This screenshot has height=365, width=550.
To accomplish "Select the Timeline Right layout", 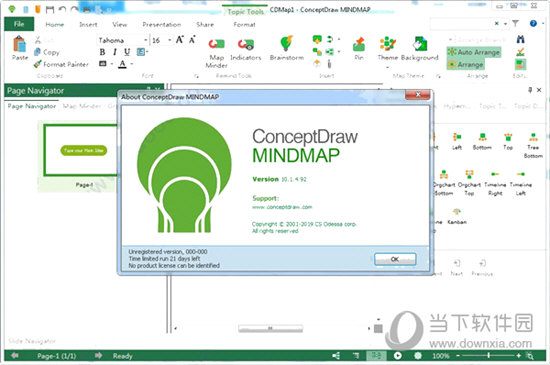I will tap(495, 183).
